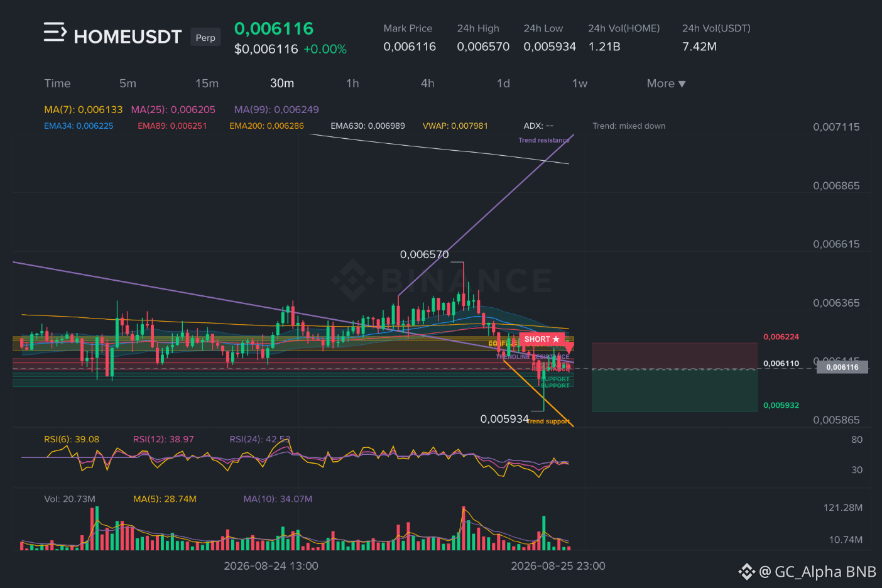Switch to the 1h timeframe
Image resolution: width=882 pixels, height=588 pixels.
352,84
